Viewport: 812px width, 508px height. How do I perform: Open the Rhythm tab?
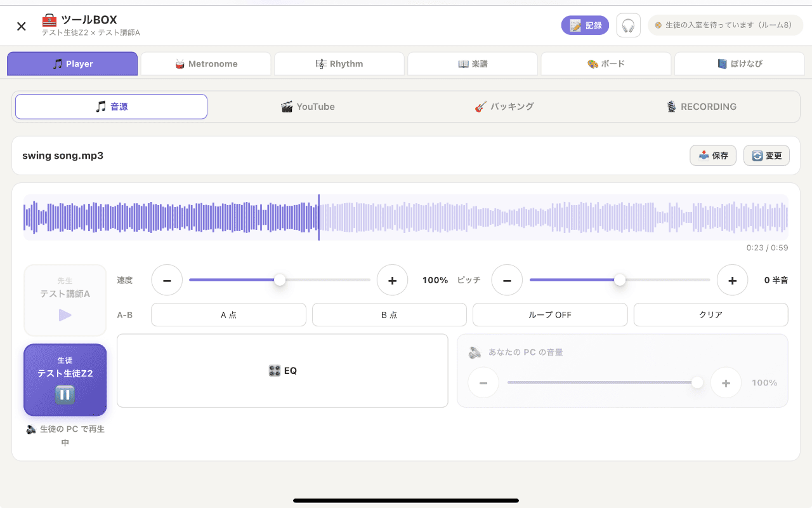tap(339, 63)
